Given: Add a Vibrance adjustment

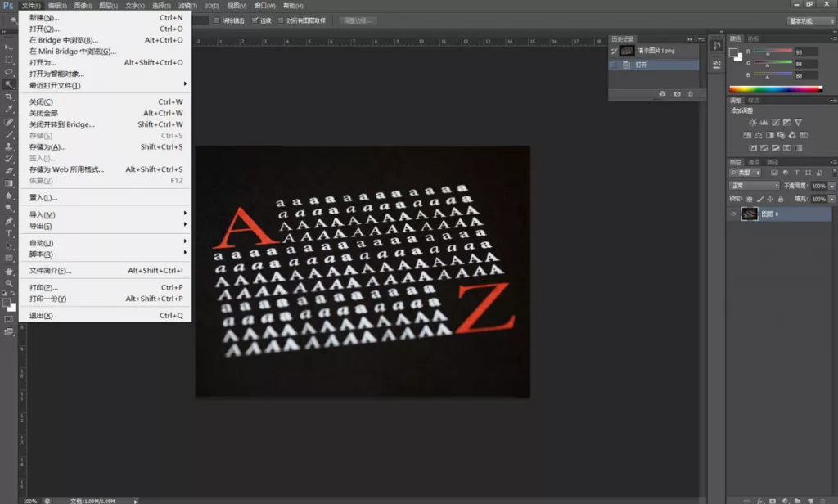Looking at the screenshot, I should (799, 123).
